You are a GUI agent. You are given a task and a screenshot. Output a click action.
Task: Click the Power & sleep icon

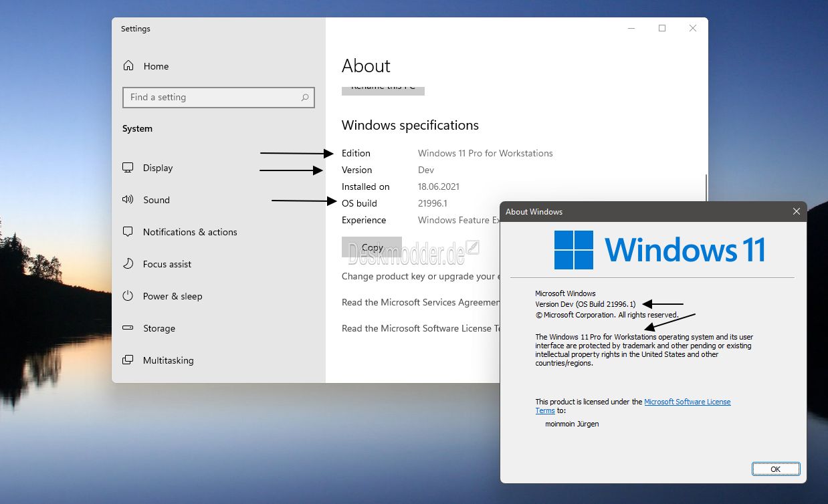point(128,296)
